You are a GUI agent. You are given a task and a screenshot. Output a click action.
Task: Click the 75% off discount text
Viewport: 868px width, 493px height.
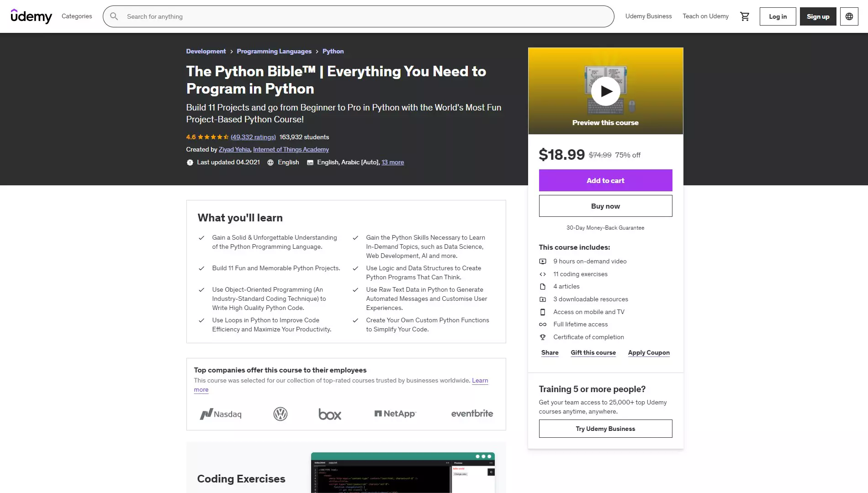click(628, 155)
